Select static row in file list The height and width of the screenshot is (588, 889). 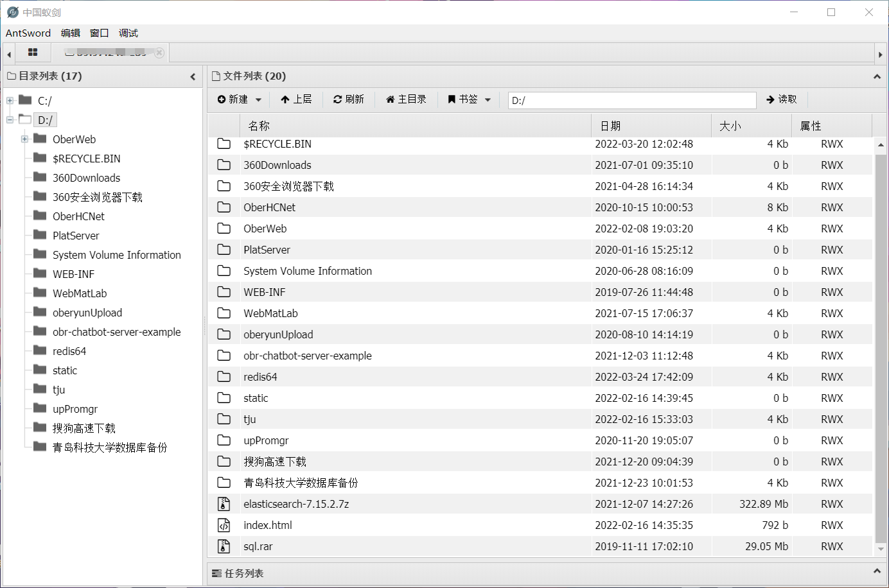tap(540, 398)
